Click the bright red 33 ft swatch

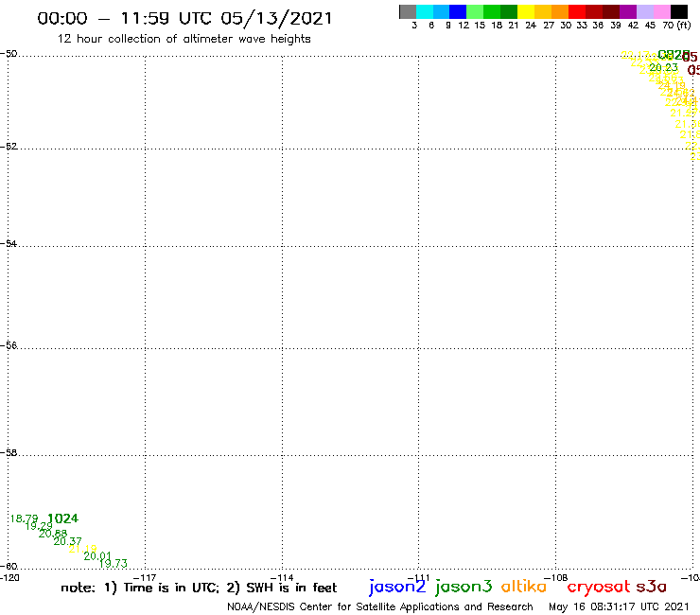click(577, 11)
